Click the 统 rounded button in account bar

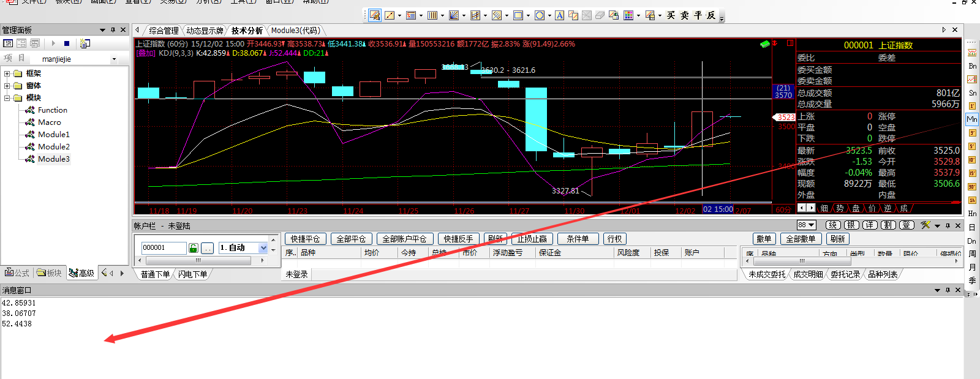pyautogui.click(x=832, y=225)
